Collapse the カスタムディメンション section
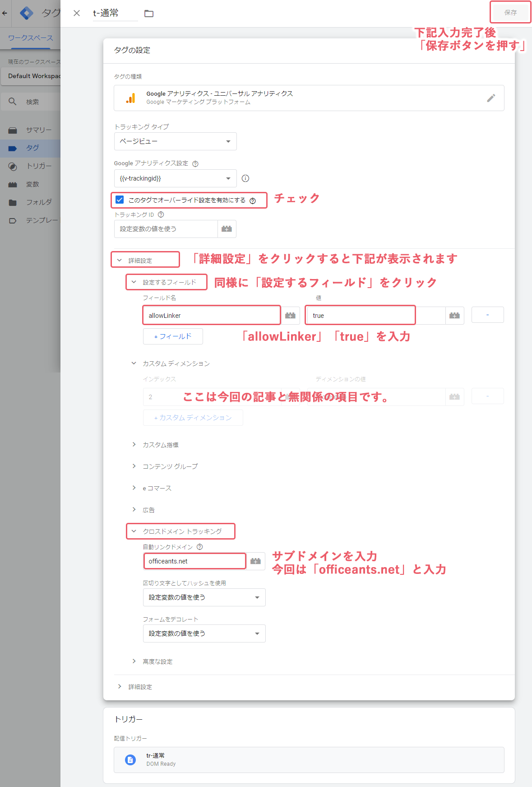532x787 pixels. coord(171,363)
